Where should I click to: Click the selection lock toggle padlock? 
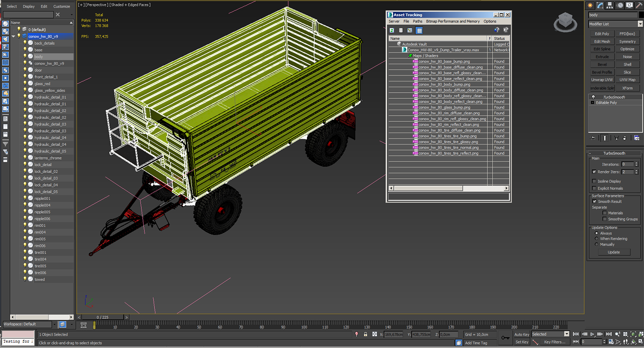click(x=366, y=335)
